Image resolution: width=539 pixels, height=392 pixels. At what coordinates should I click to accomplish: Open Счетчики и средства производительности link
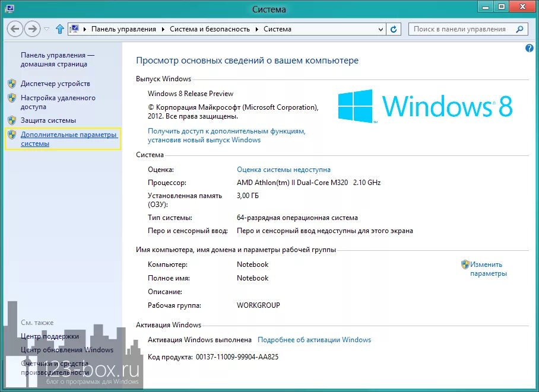pos(55,368)
